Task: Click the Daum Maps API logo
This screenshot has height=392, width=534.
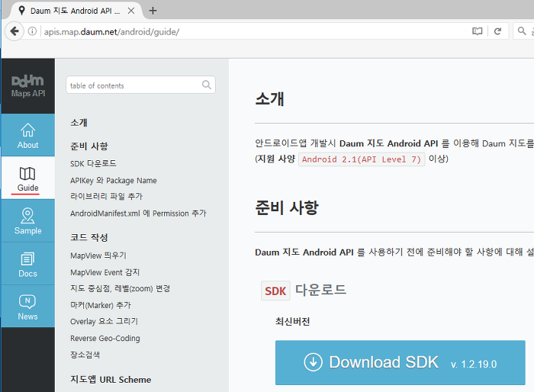Action: (x=28, y=86)
